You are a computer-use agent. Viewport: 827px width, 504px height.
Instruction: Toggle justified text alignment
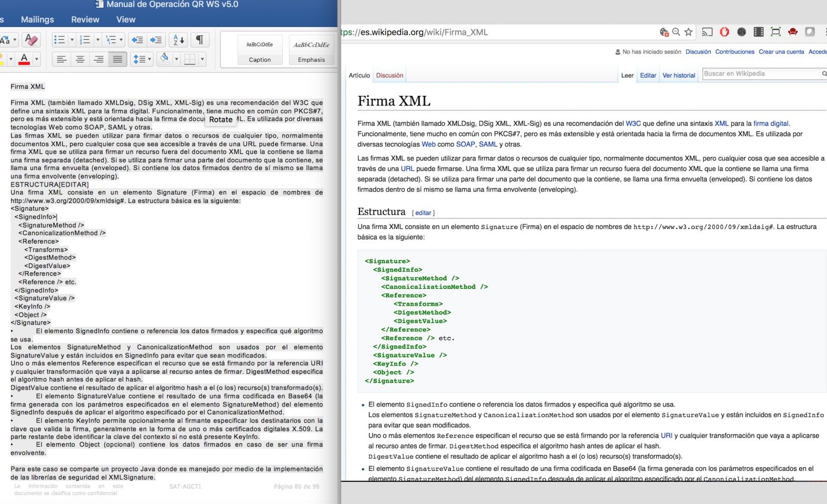point(117,59)
